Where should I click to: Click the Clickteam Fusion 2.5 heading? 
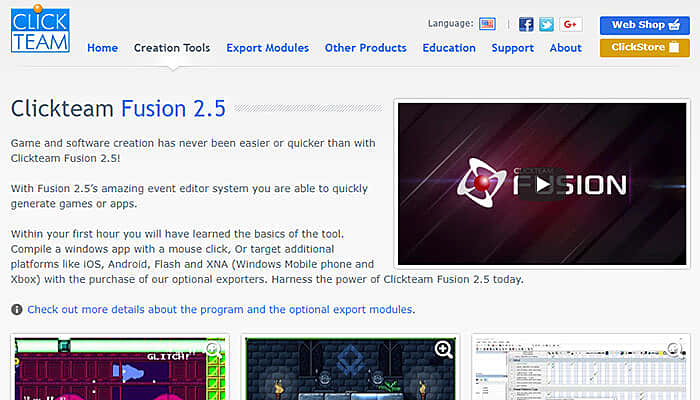click(118, 108)
